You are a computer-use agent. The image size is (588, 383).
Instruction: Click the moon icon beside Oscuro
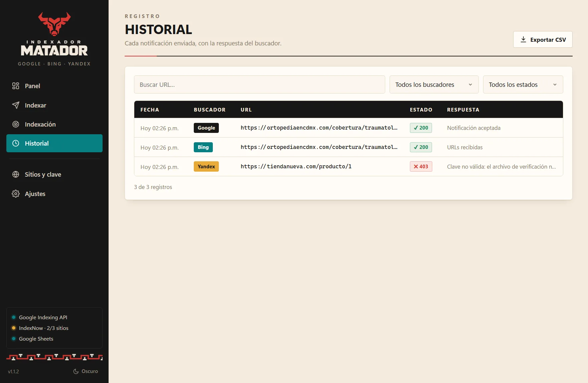pyautogui.click(x=76, y=371)
